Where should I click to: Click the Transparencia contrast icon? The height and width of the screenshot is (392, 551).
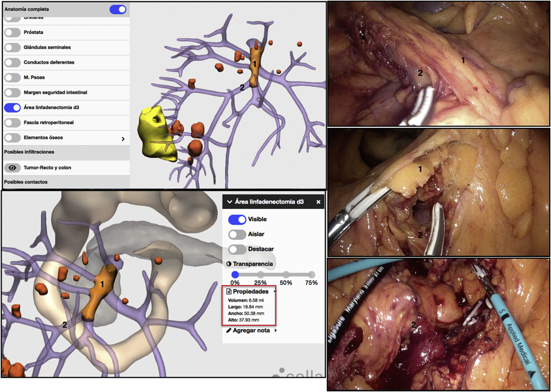click(229, 264)
